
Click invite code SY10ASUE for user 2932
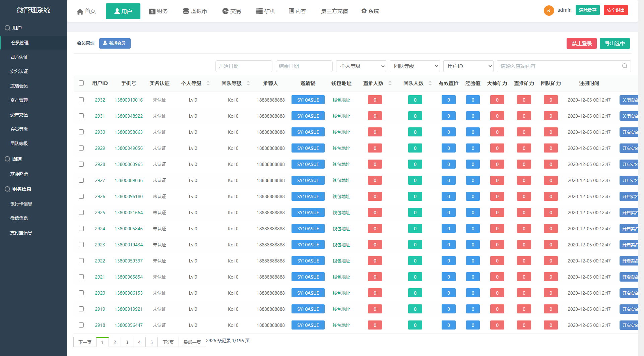[x=308, y=100]
